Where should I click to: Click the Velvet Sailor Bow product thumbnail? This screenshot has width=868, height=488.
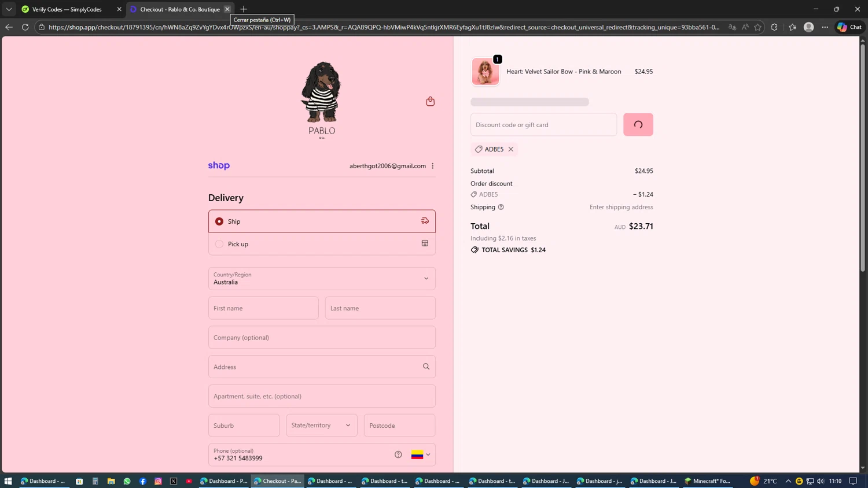pyautogui.click(x=485, y=72)
